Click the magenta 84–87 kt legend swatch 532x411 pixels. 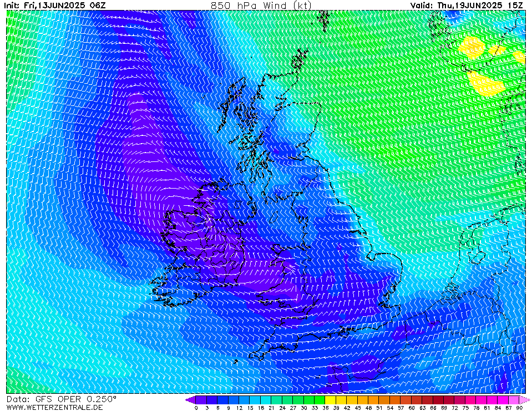pyautogui.click(x=504, y=399)
